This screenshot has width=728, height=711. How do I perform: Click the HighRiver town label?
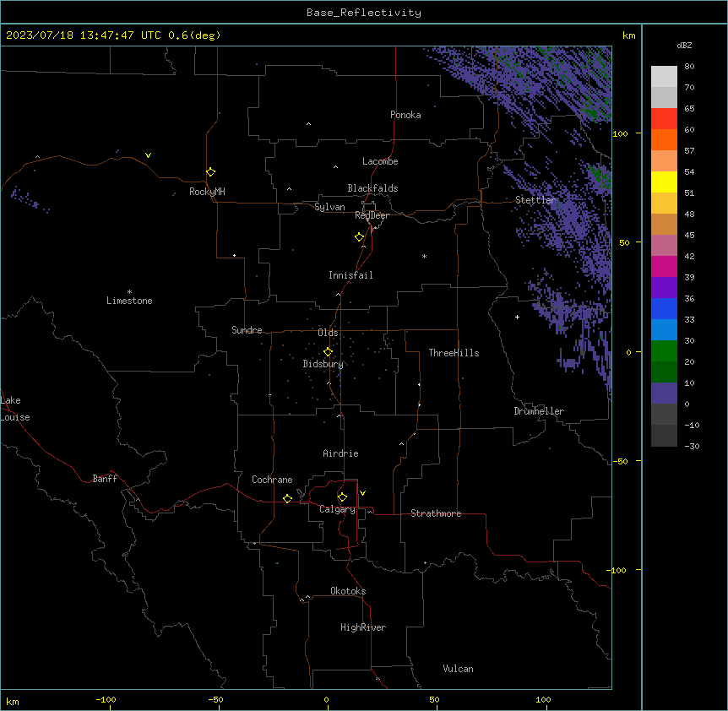tap(363, 627)
